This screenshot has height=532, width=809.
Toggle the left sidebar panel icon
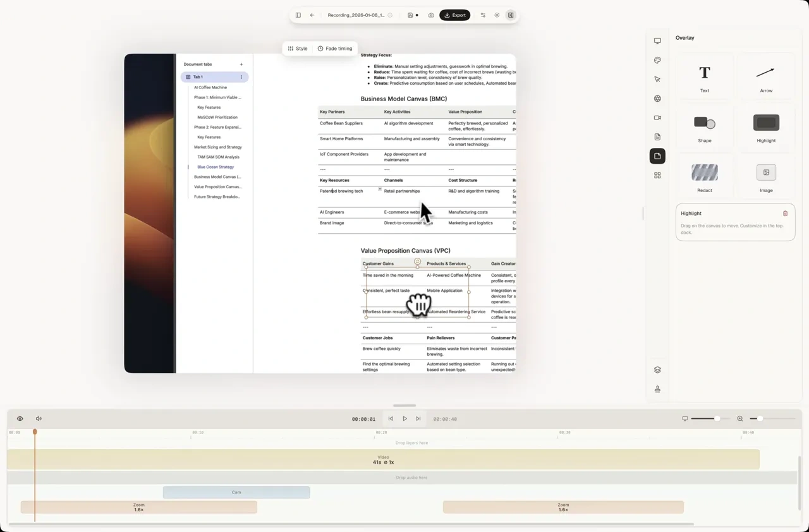tap(298, 15)
